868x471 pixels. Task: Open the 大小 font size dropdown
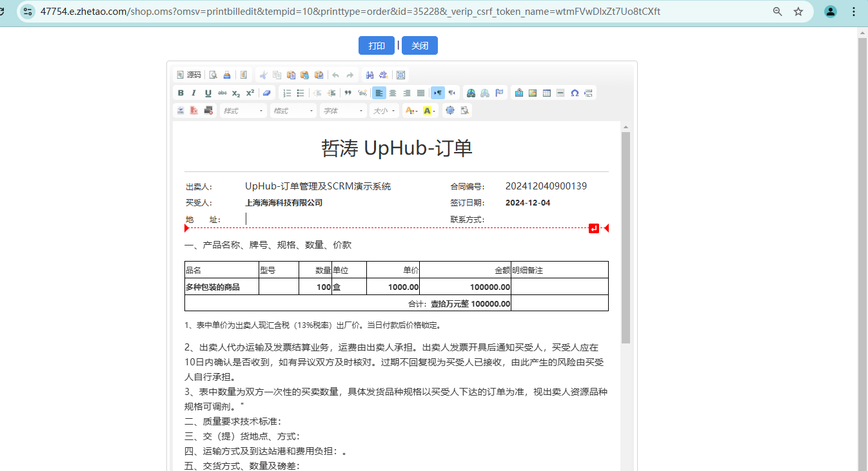pos(384,111)
